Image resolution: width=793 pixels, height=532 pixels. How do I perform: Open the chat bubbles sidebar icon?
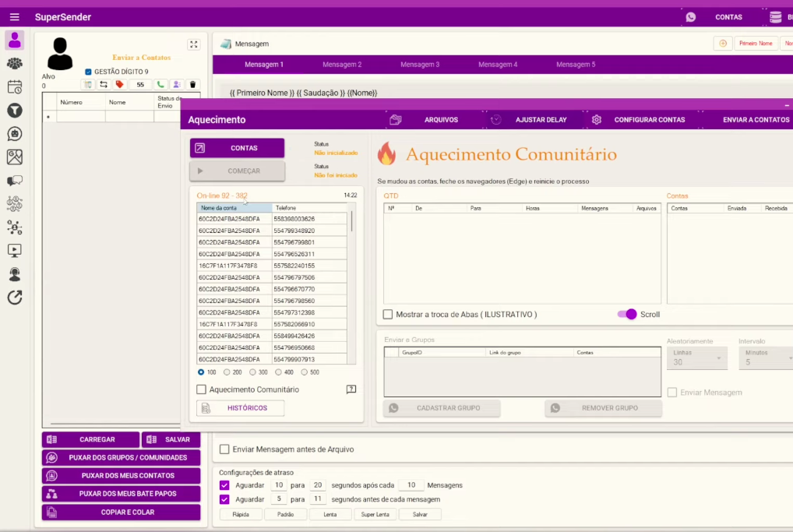(15, 181)
